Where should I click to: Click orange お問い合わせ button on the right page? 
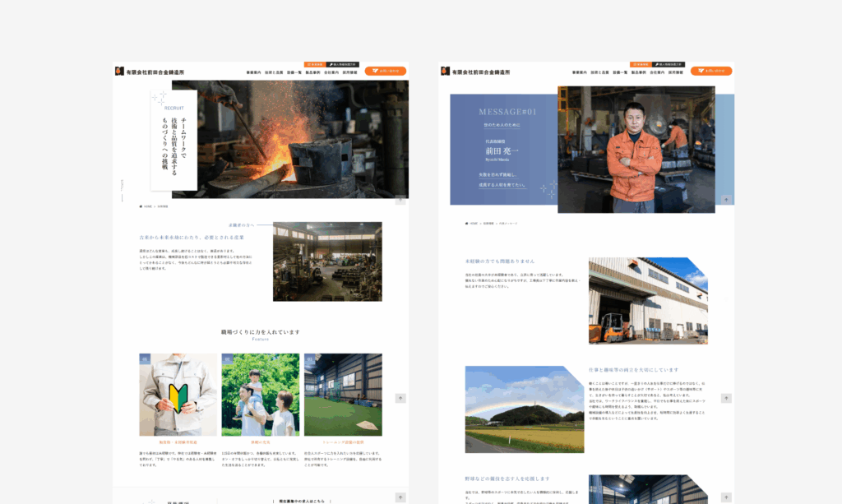pos(710,71)
